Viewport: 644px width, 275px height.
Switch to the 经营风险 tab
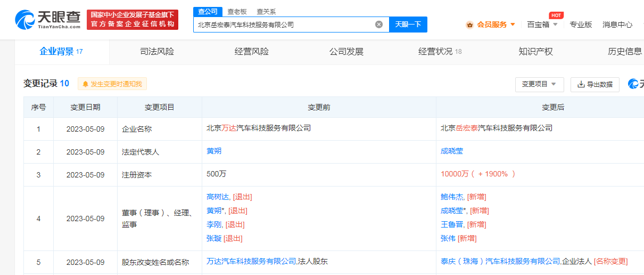(x=252, y=52)
